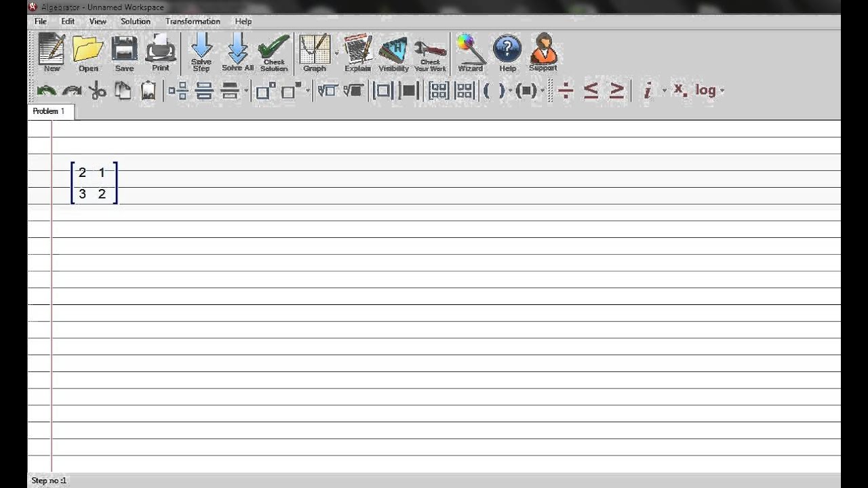
Task: Open a file with the Open folder icon
Action: [x=88, y=52]
